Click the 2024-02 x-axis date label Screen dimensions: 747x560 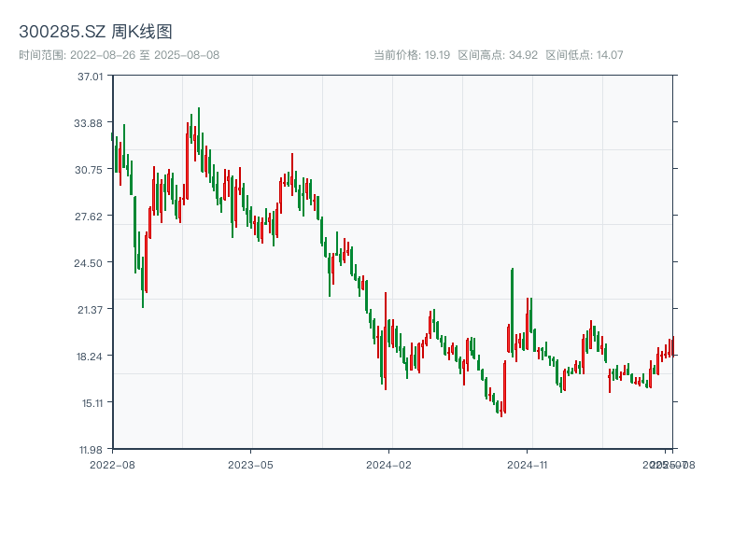(389, 464)
